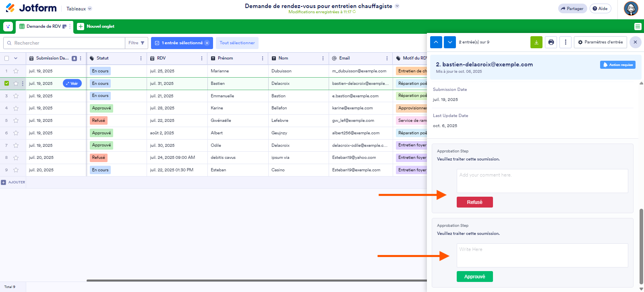Image resolution: width=644 pixels, height=292 pixels.
Task: Open the Tableaux product dropdown
Action: pyautogui.click(x=79, y=8)
